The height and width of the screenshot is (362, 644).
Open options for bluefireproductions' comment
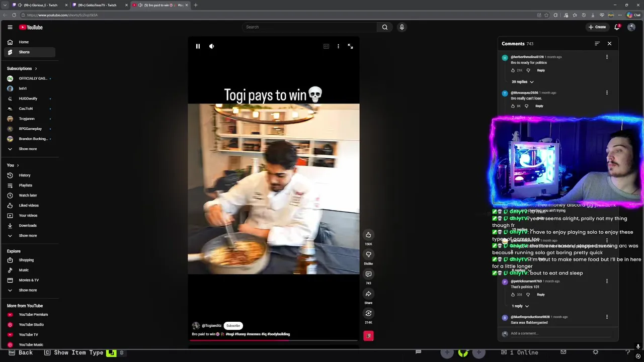click(x=607, y=317)
